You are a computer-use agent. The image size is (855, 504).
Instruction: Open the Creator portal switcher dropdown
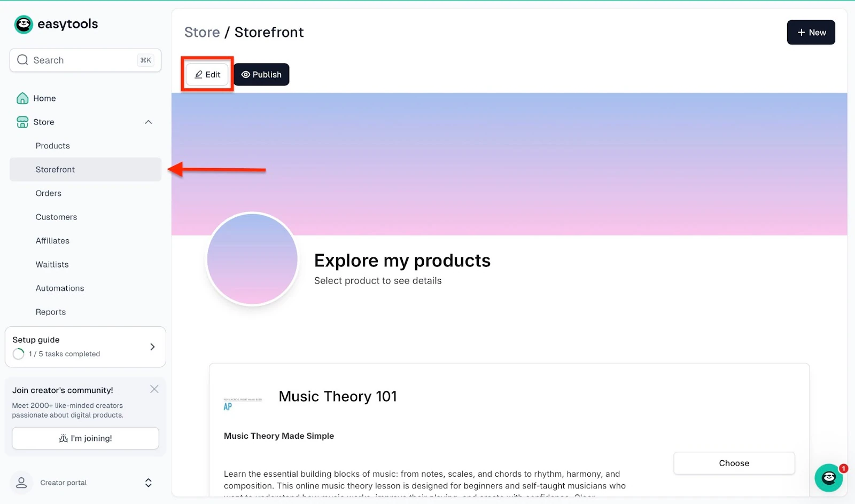(149, 483)
